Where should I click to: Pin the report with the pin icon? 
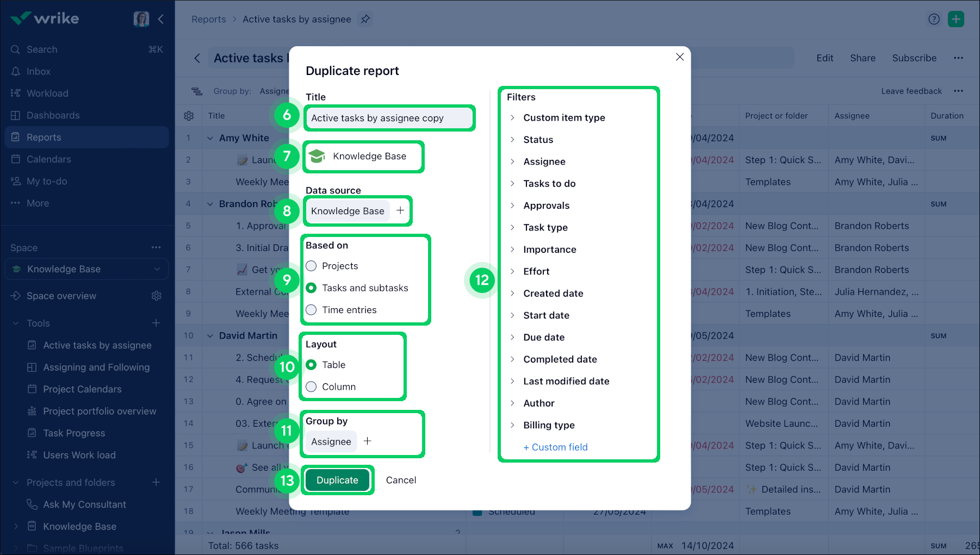pyautogui.click(x=365, y=19)
